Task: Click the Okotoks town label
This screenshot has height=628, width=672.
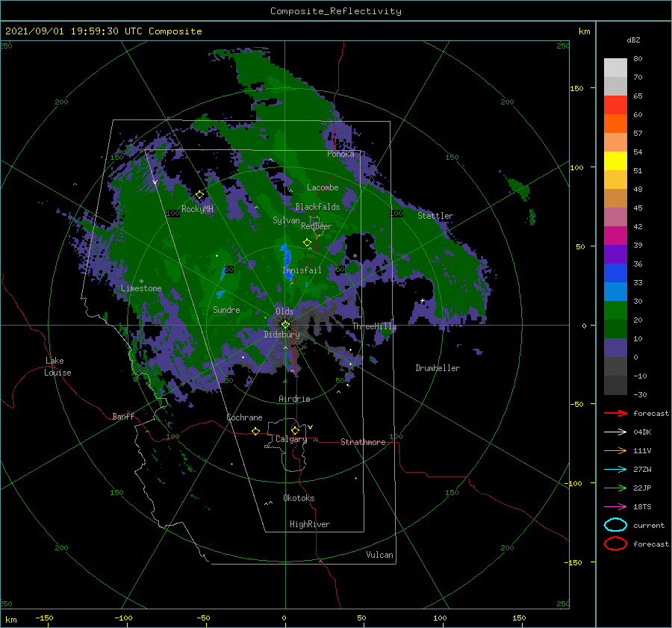Action: 299,498
